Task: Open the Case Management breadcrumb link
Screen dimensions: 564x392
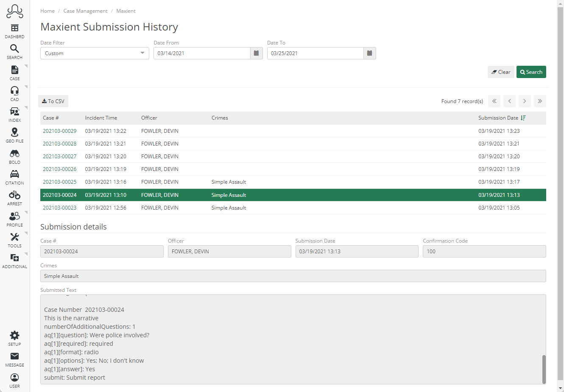Action: [85, 11]
